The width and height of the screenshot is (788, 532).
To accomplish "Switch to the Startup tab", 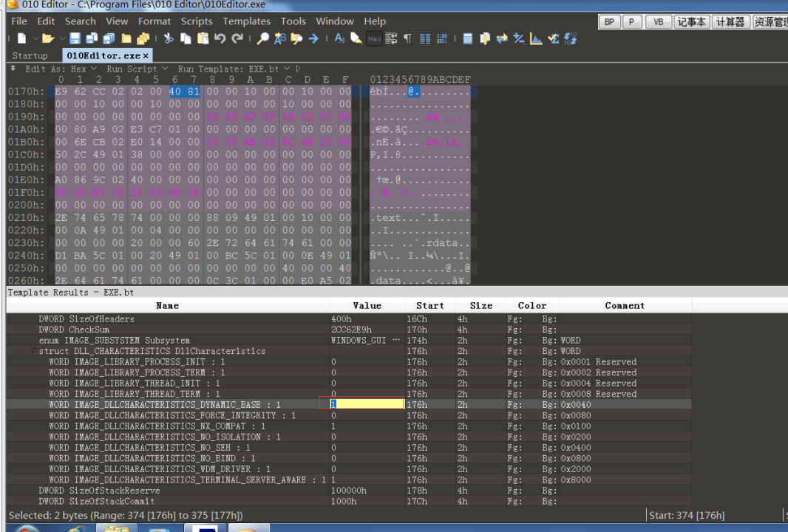I will (30, 55).
